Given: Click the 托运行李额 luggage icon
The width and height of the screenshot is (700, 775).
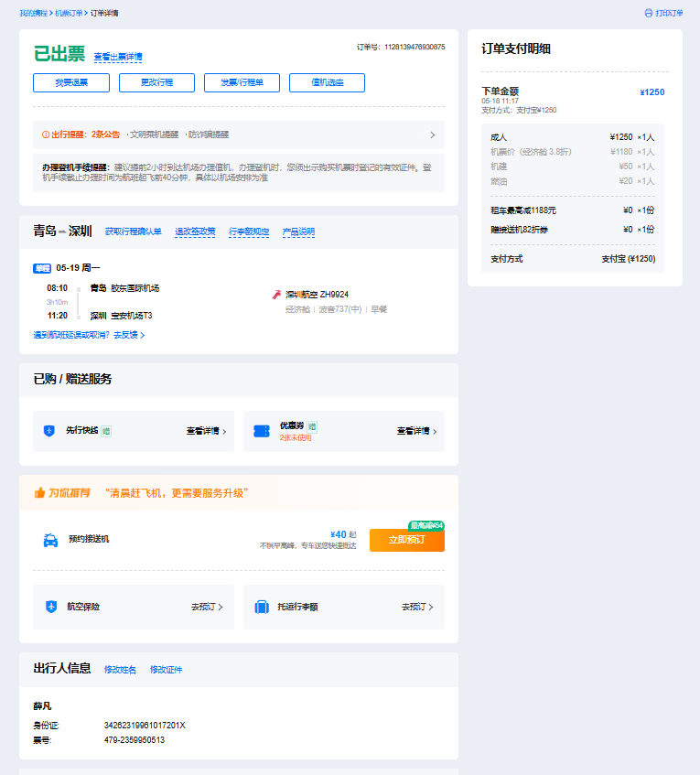Looking at the screenshot, I should (261, 607).
